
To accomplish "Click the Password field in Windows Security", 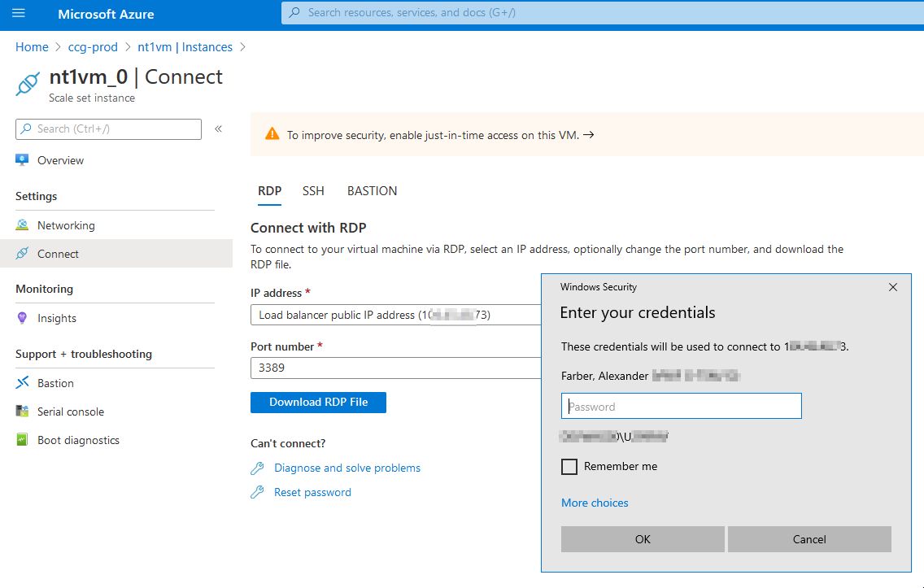I will (682, 406).
